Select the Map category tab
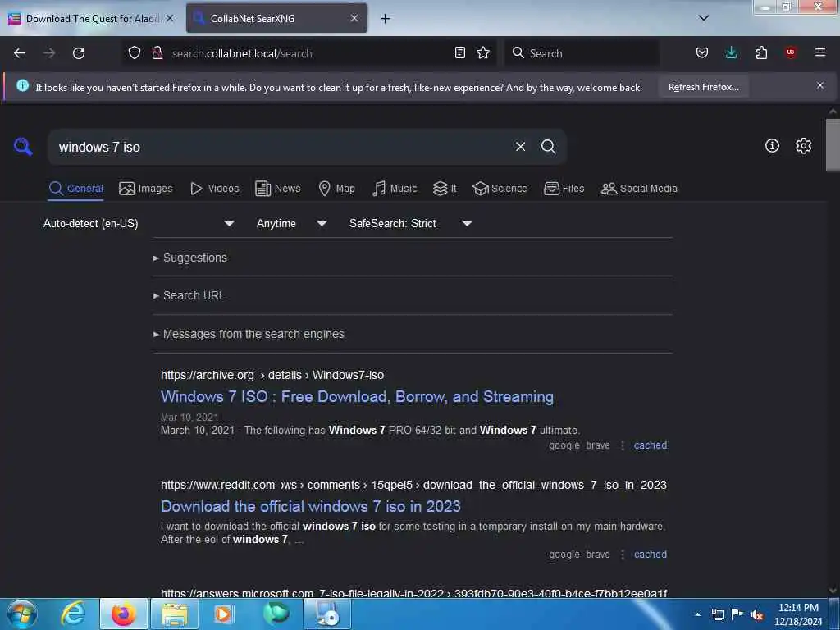This screenshot has width=840, height=630. click(x=337, y=189)
